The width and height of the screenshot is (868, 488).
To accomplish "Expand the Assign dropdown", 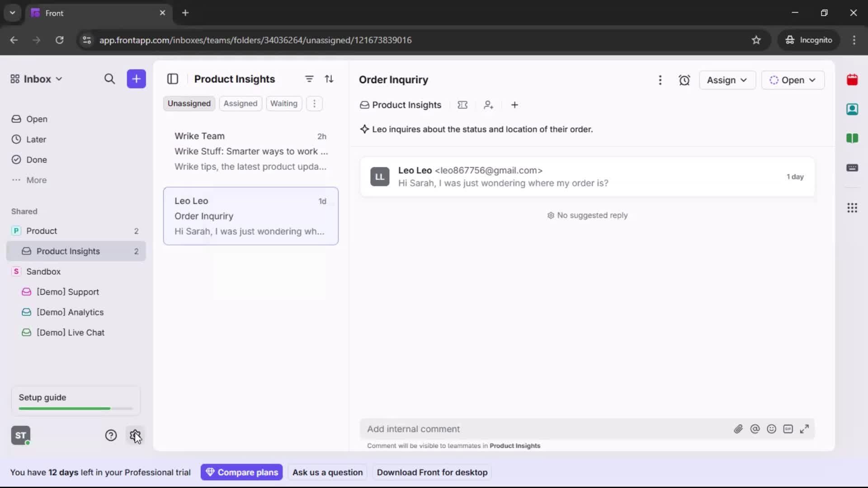I will [727, 80].
